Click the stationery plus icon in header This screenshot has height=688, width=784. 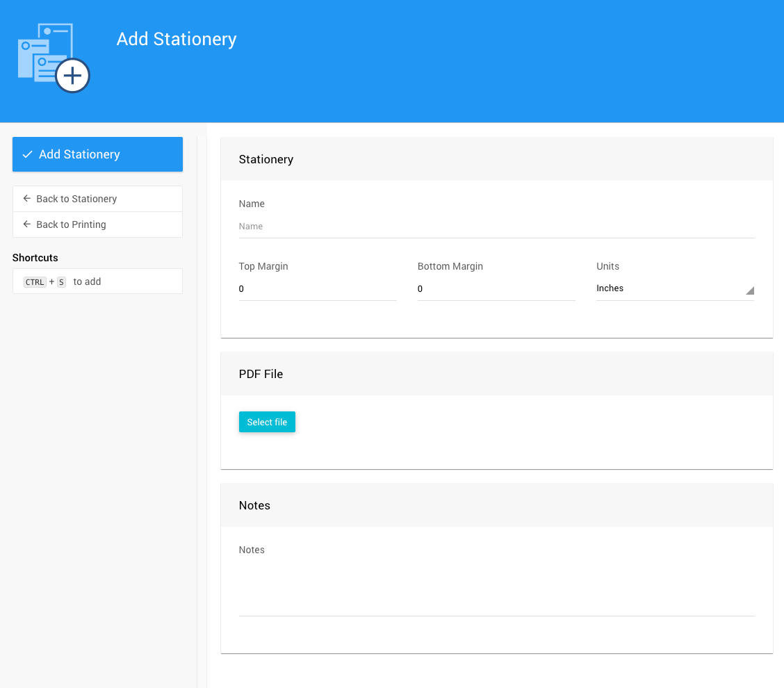coord(54,58)
